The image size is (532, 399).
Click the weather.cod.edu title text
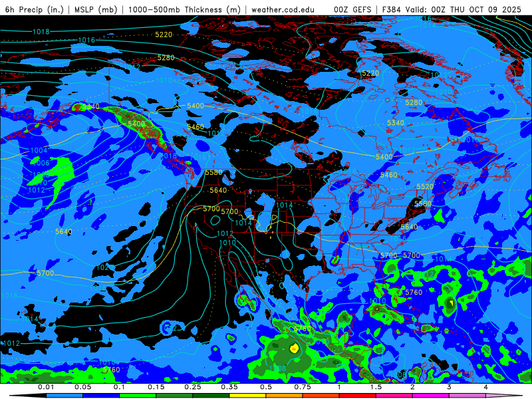283,9
